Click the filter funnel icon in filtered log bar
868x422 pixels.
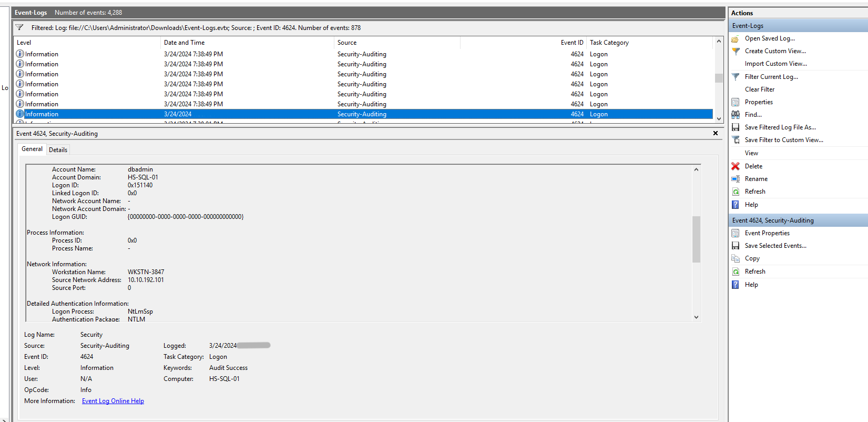coord(19,27)
